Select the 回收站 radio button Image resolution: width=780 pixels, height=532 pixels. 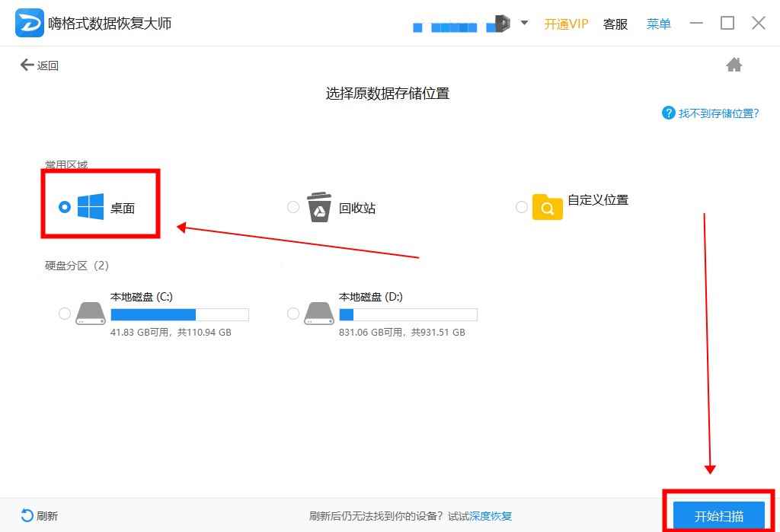(x=293, y=207)
